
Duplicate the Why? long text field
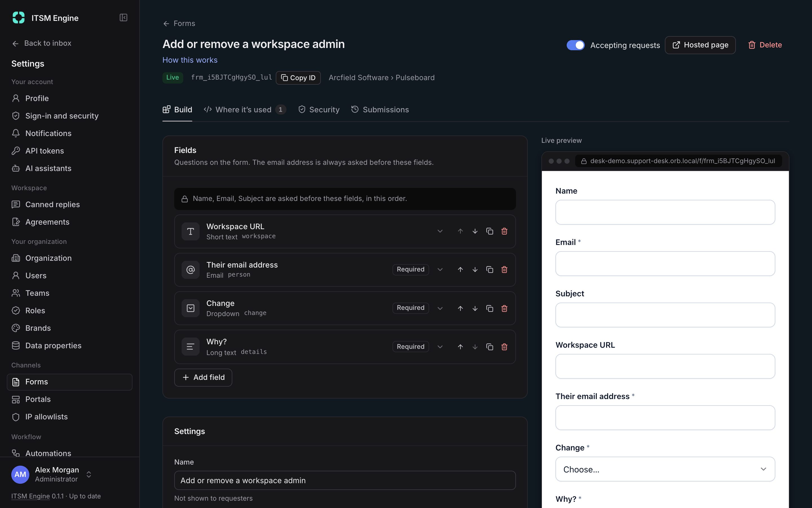pos(489,347)
